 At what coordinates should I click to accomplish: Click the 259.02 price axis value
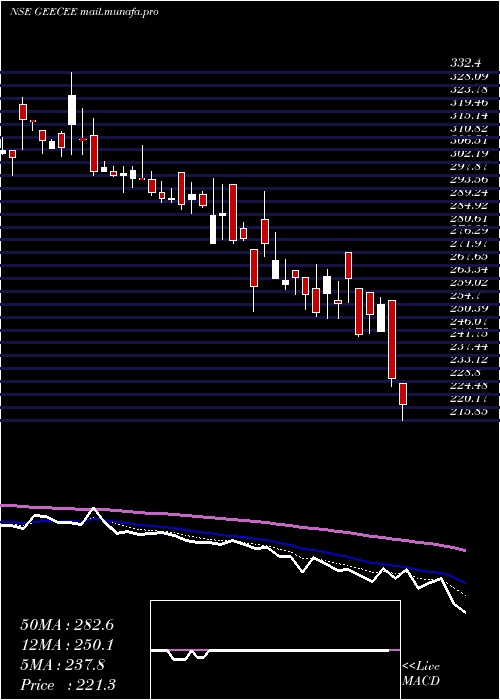click(x=468, y=283)
